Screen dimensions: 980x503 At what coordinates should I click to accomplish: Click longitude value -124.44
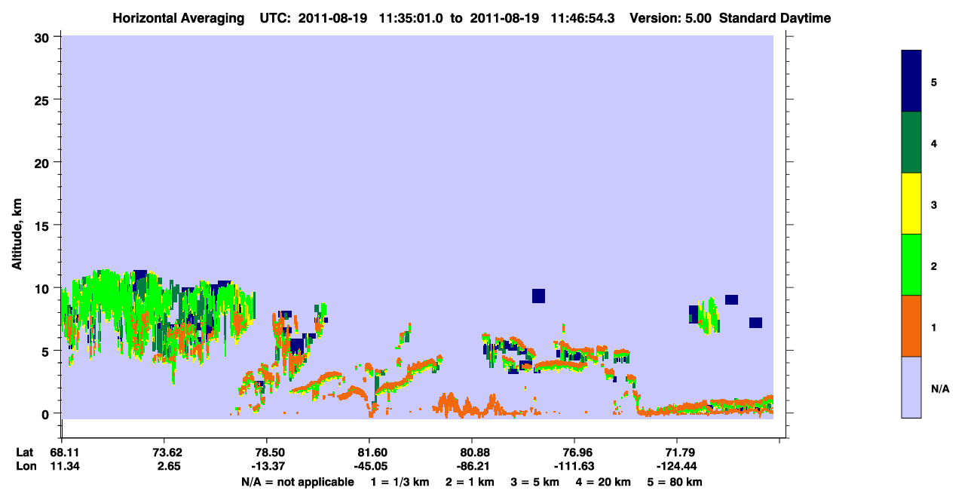coord(677,467)
